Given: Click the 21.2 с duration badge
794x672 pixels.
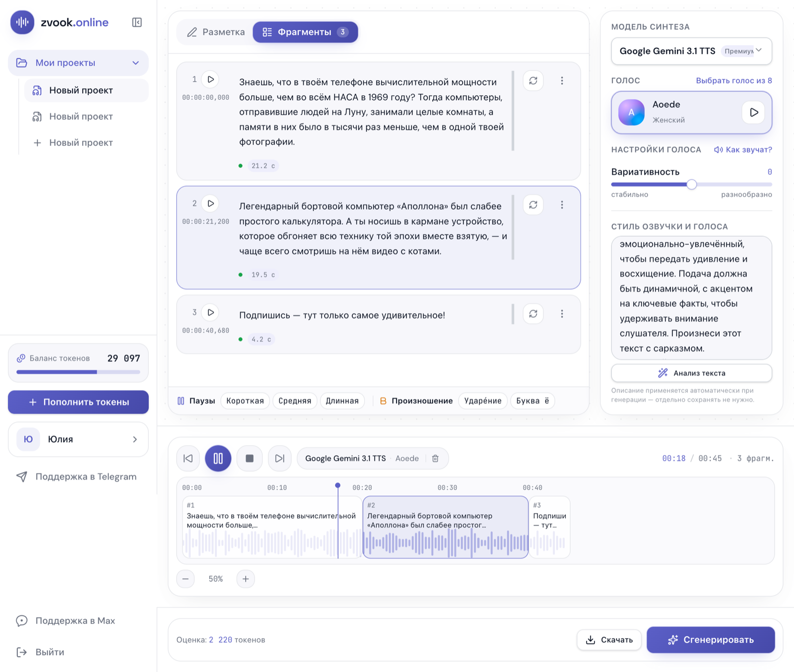Looking at the screenshot, I should pyautogui.click(x=263, y=166).
